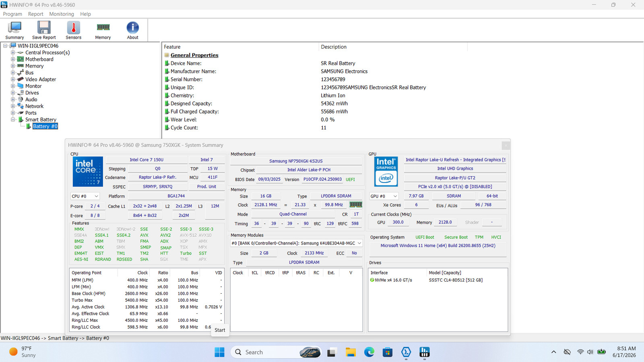
Task: Open the GPU #0 selector dropdown
Action: click(384, 196)
